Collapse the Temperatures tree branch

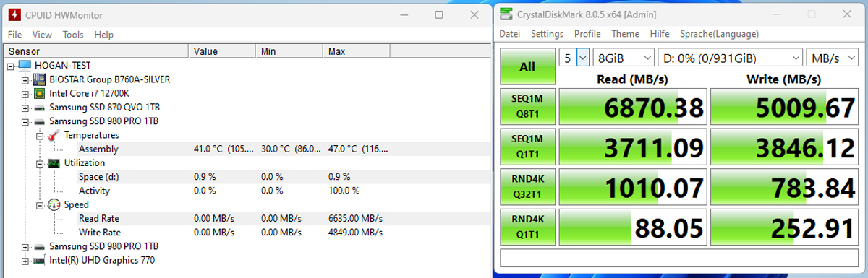point(40,135)
